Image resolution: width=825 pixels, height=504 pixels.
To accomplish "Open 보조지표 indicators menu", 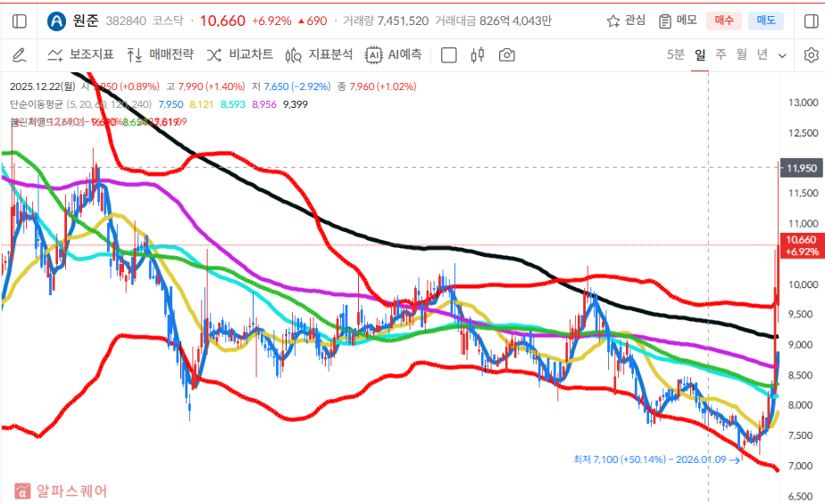I will point(79,55).
